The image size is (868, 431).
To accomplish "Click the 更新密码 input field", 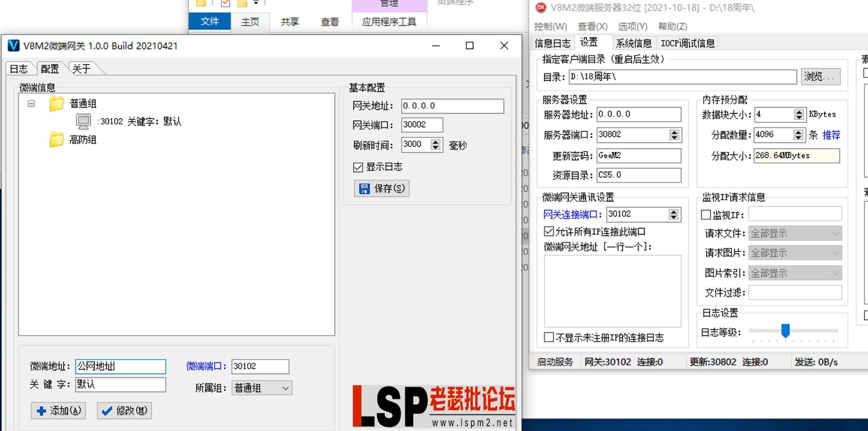I will pyautogui.click(x=639, y=156).
